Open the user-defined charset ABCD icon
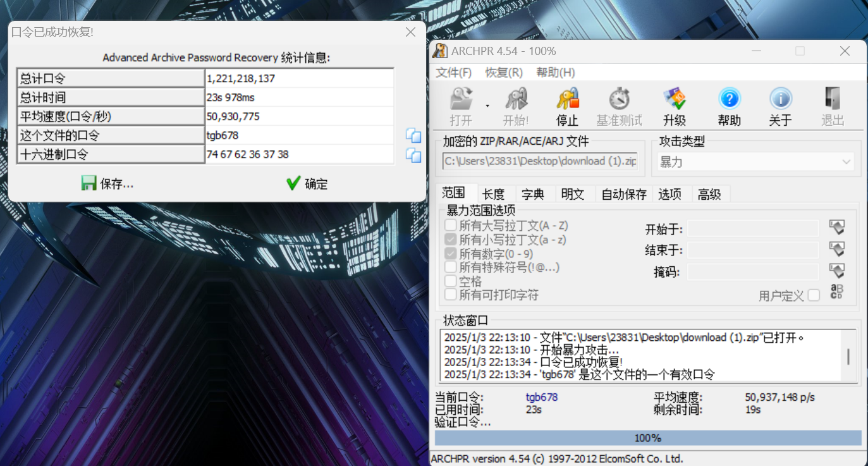Image resolution: width=868 pixels, height=466 pixels. coord(836,292)
